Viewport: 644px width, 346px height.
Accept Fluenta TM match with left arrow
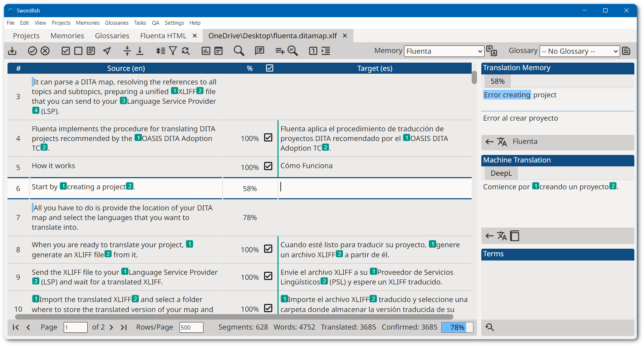pos(490,142)
